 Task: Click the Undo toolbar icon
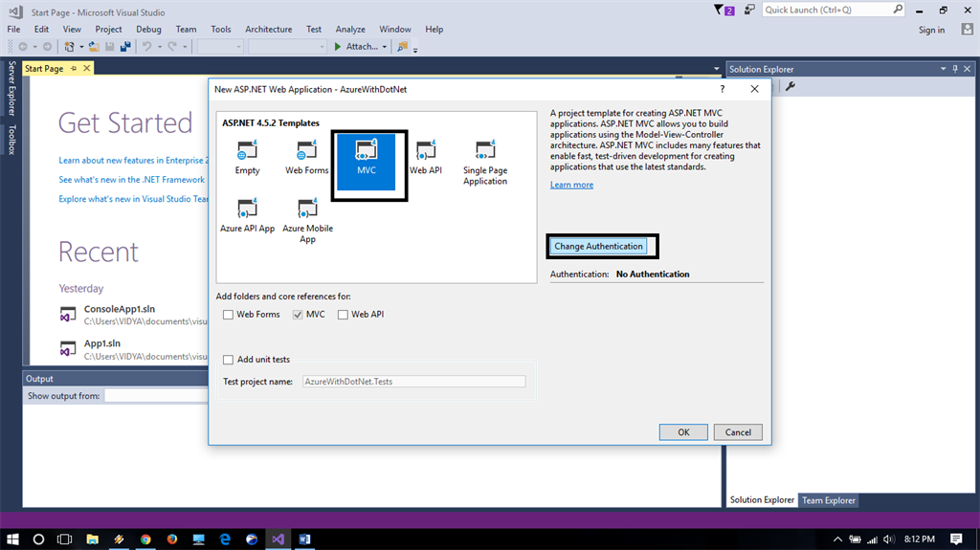tap(146, 46)
